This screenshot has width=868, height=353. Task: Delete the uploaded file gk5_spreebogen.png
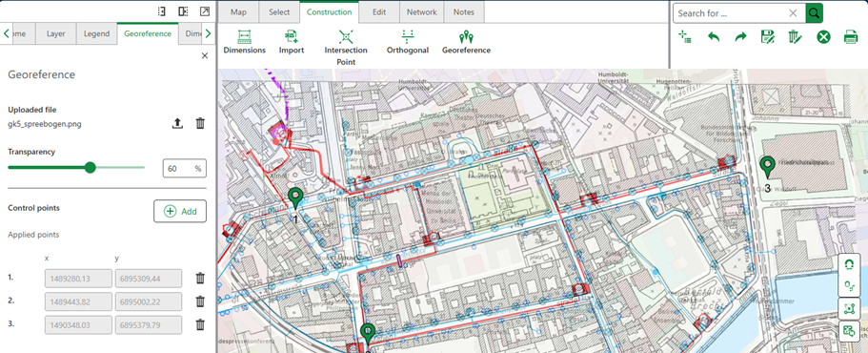(x=200, y=123)
